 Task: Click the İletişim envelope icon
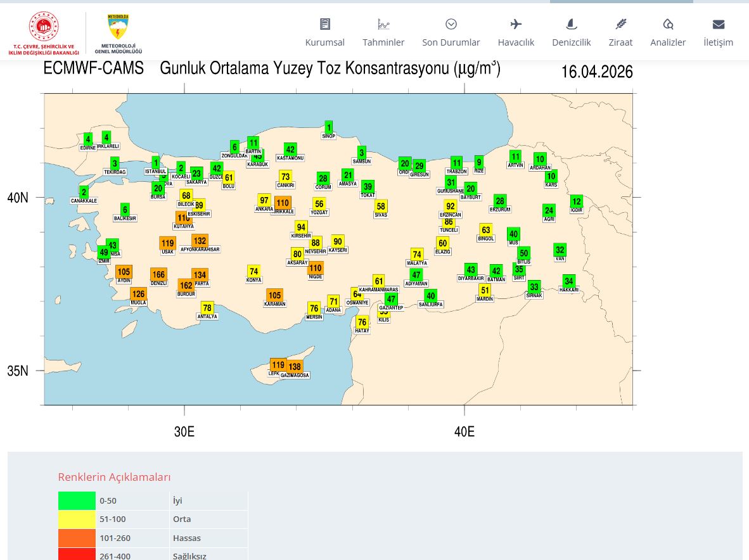click(718, 24)
